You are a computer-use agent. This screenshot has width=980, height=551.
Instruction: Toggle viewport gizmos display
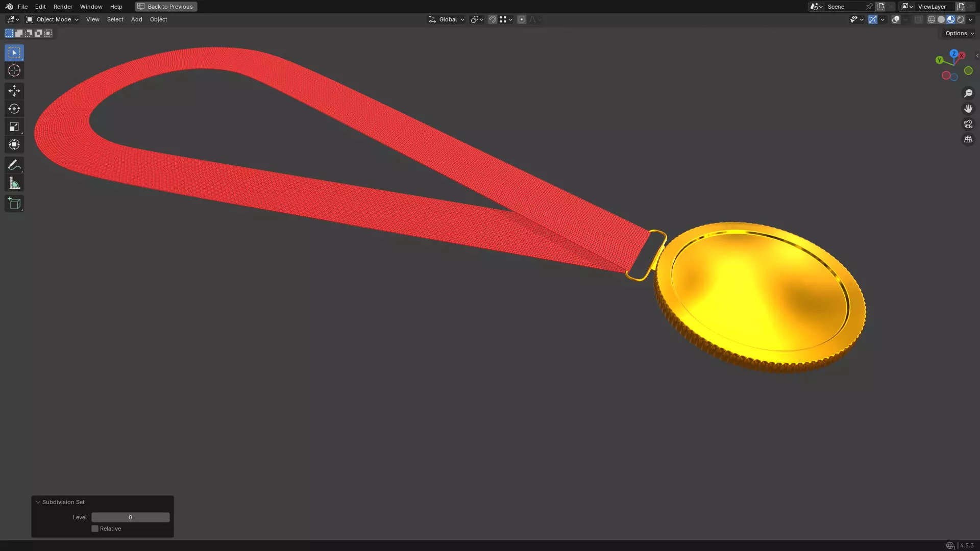point(873,19)
